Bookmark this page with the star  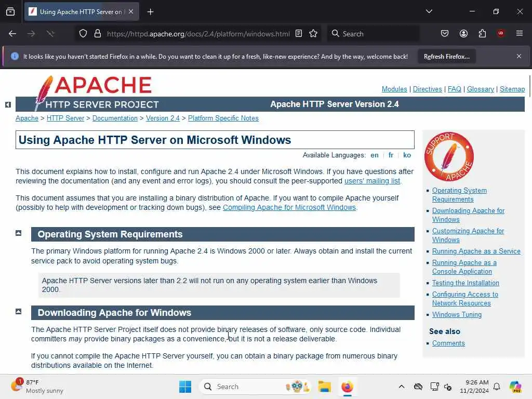313,33
